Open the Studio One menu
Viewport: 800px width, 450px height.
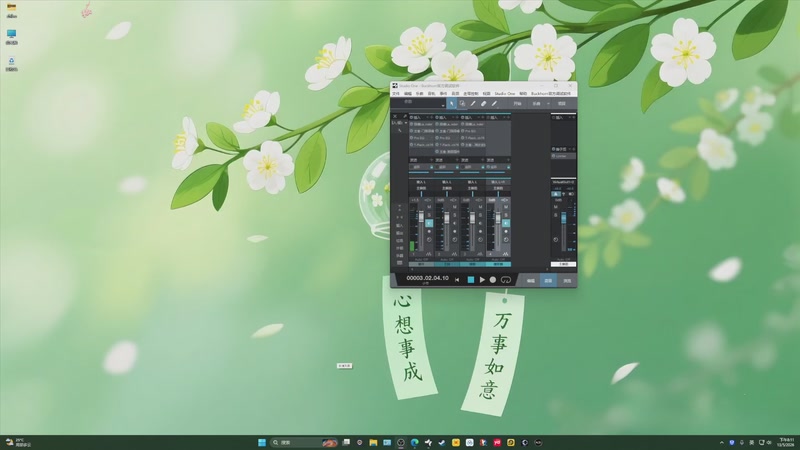(x=505, y=94)
